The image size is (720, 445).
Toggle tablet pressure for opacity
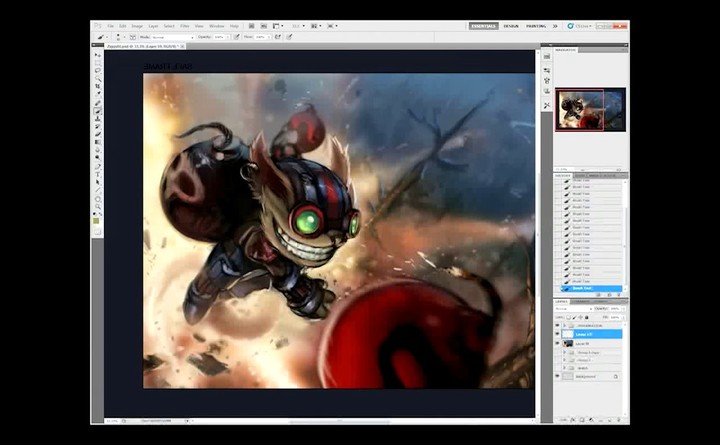coord(236,37)
